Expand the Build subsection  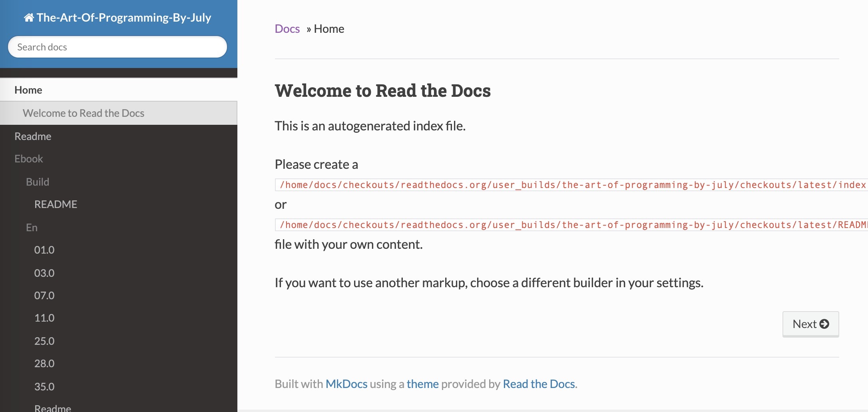click(x=38, y=182)
